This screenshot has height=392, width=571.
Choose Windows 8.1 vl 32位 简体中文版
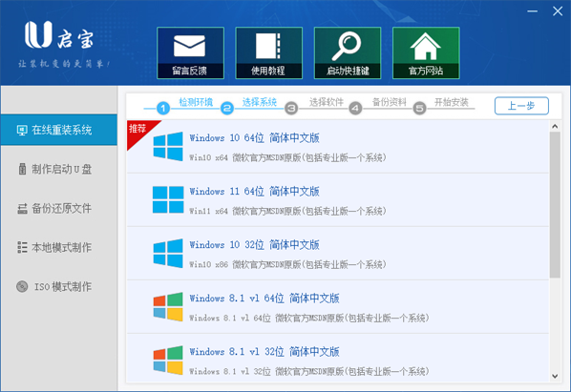pyautogui.click(x=264, y=352)
